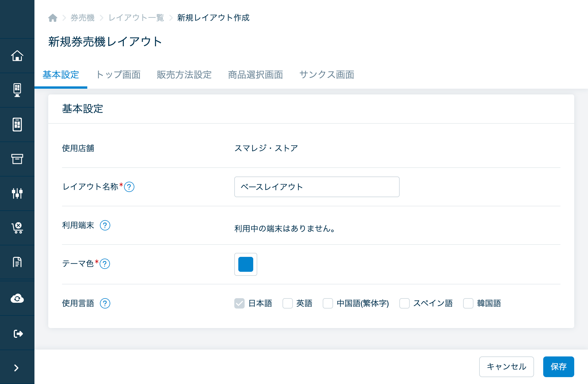Switch to the 販売方法設定 tab

tap(184, 75)
